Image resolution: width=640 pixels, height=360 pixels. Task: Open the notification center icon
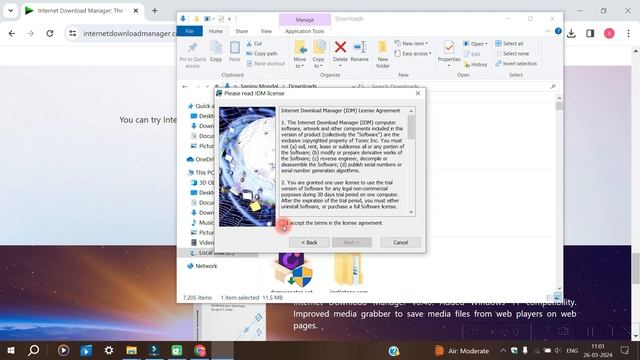pos(624,351)
